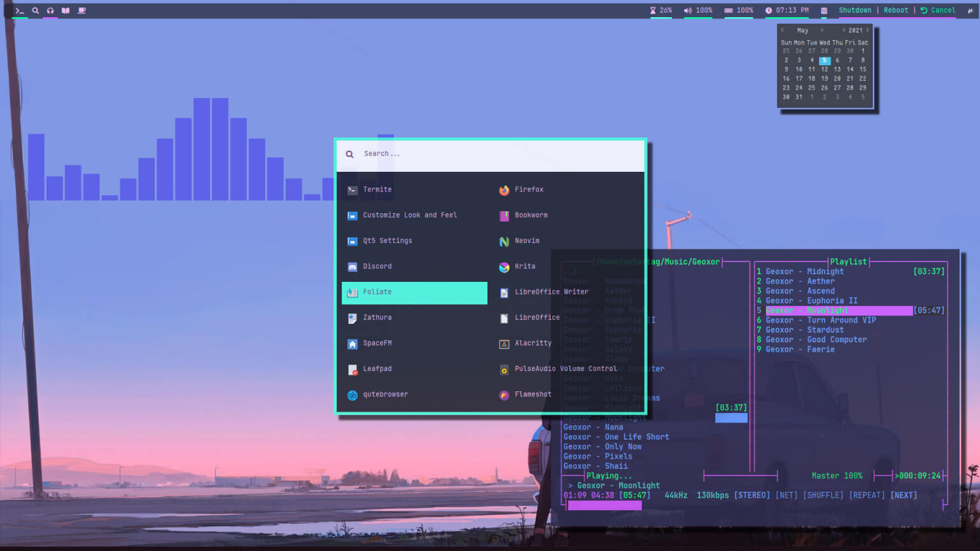Viewport: 980px width, 551px height.
Task: Start Flameshot screenshot tool
Action: 532,394
